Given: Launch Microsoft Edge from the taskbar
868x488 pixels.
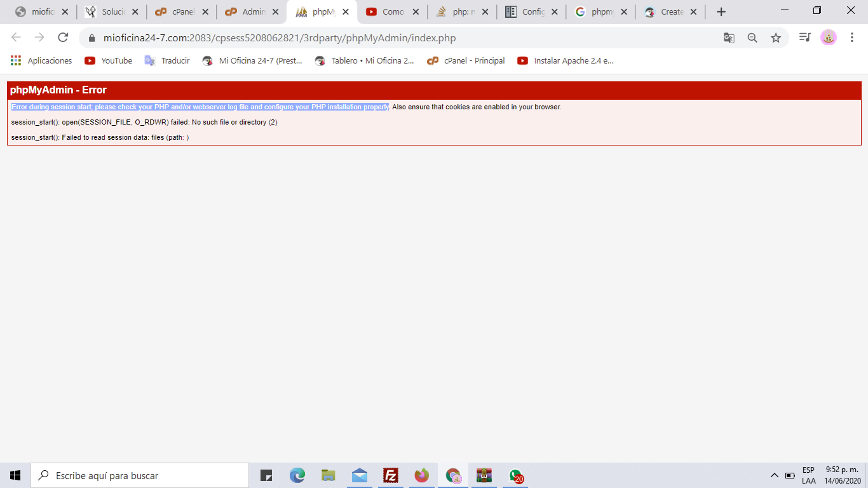Looking at the screenshot, I should (297, 475).
